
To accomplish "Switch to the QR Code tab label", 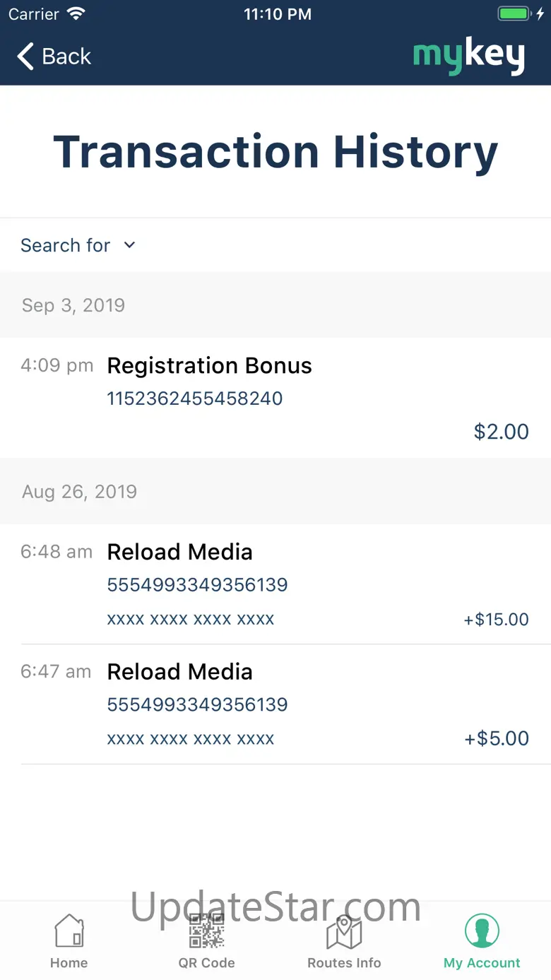I will 206,963.
